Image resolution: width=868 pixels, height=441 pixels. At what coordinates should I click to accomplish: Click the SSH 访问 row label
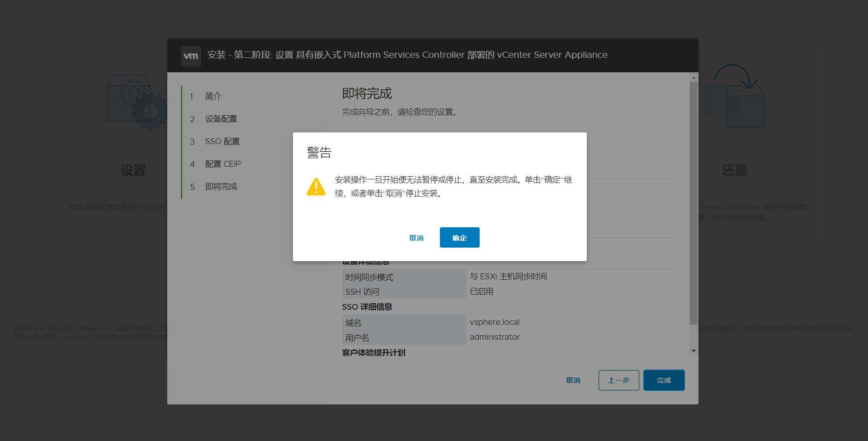click(x=362, y=292)
